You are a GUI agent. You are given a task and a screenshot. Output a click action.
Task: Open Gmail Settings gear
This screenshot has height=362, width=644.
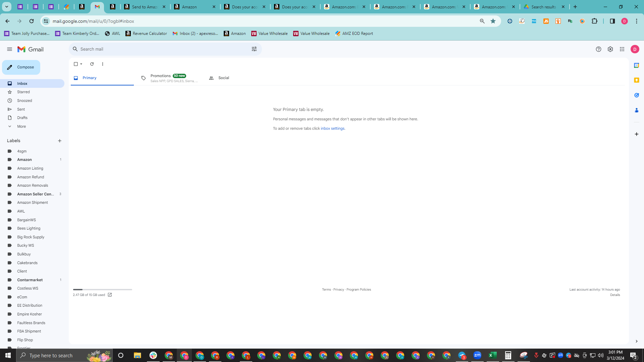point(610,49)
